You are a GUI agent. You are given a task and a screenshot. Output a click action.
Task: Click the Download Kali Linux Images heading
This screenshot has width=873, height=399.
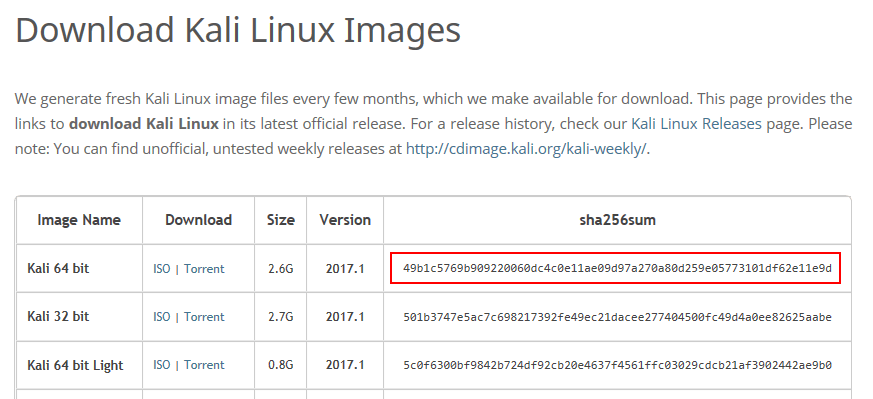click(x=238, y=30)
